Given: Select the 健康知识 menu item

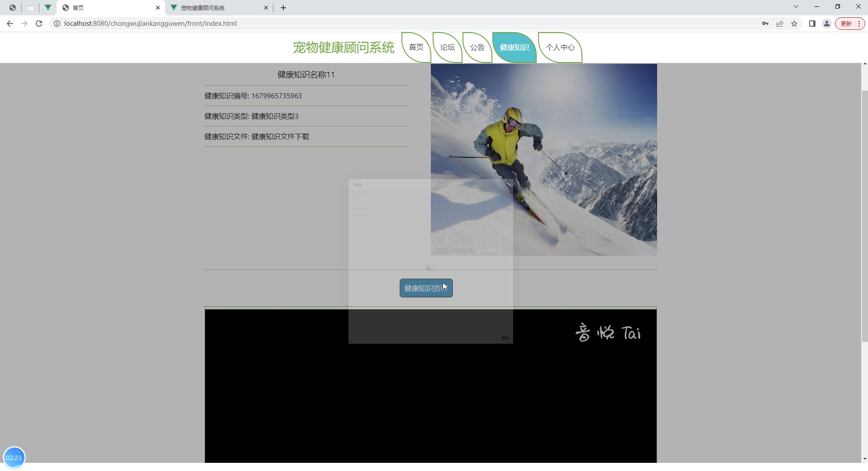Looking at the screenshot, I should point(515,47).
